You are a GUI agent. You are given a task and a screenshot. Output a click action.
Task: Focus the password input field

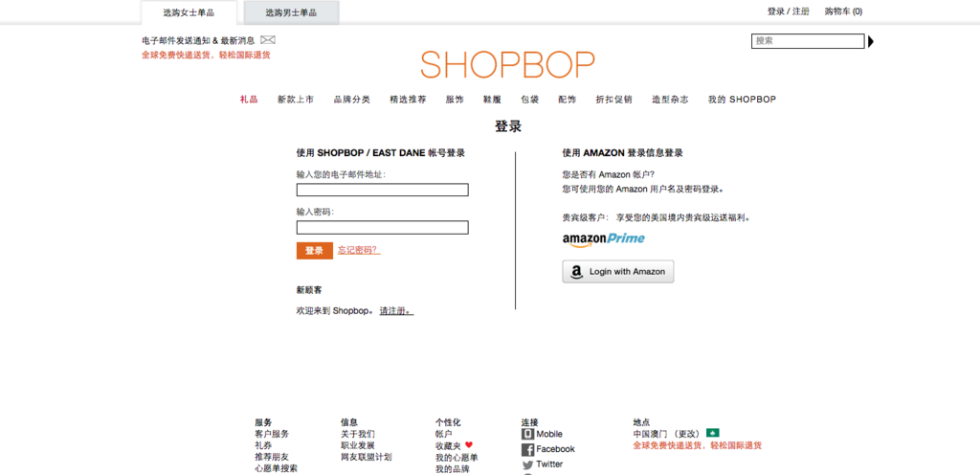[383, 228]
